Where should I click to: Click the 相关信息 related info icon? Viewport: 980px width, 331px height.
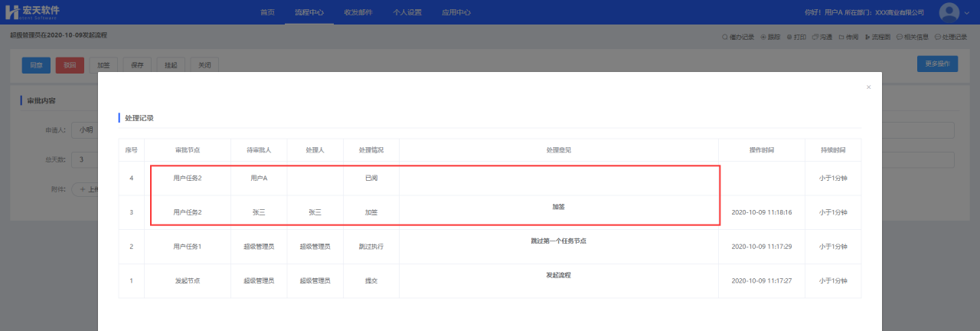[899, 37]
